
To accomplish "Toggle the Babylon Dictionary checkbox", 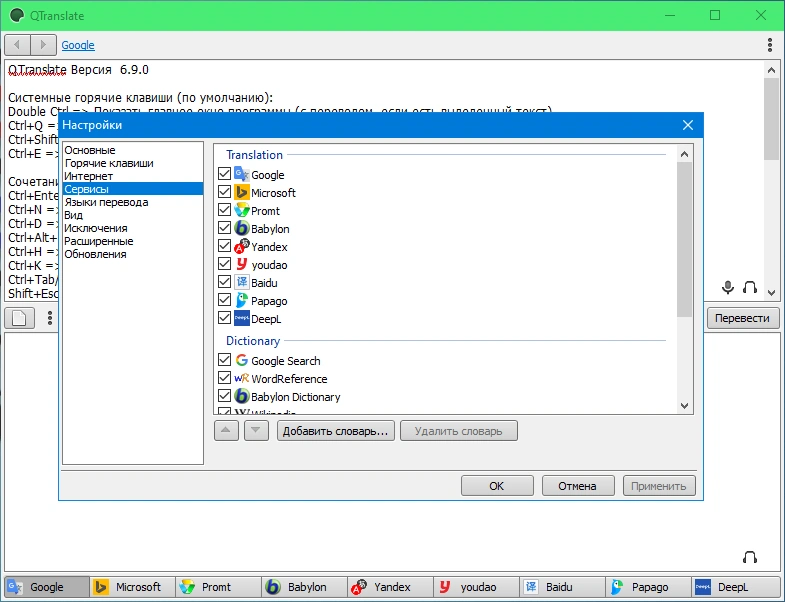I will 224,396.
